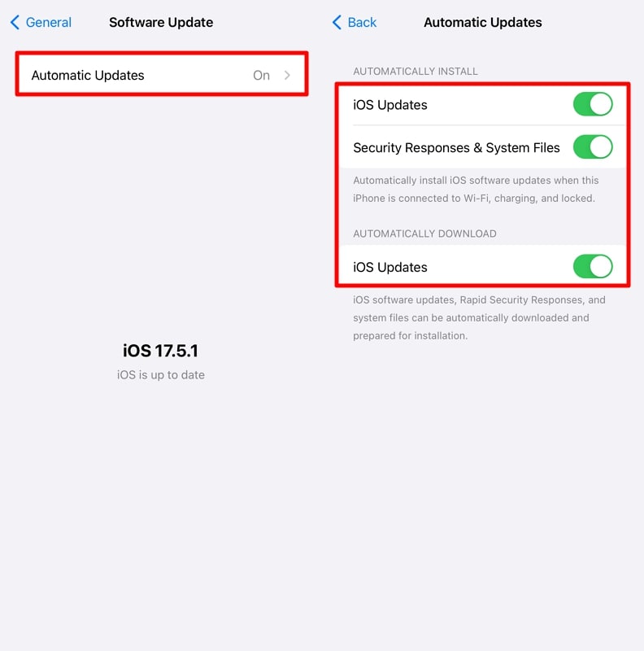Expand Automatic Updates via right chevron
The image size is (644, 651).
pos(287,75)
